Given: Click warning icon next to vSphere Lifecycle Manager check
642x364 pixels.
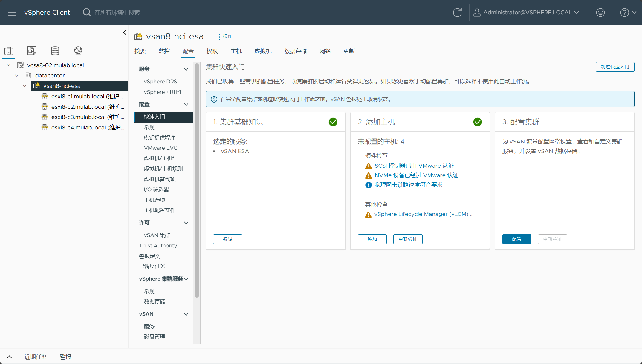Looking at the screenshot, I should (369, 215).
